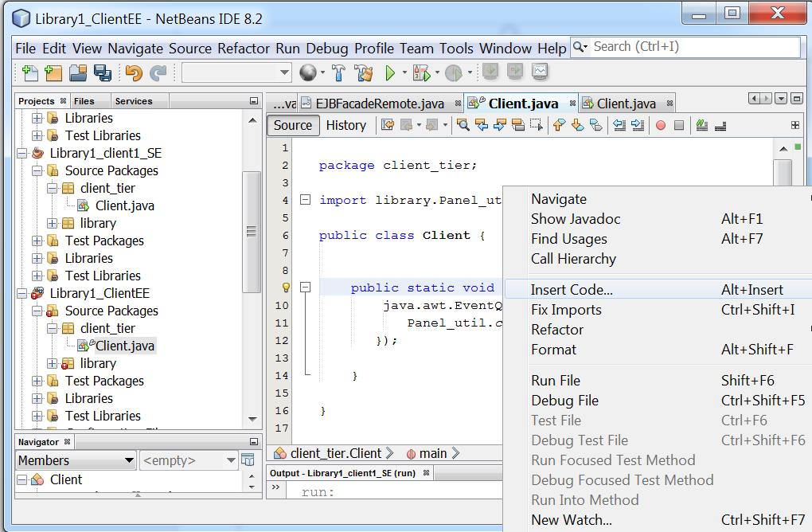Click the New Project toolbar icon
Screen dimensions: 812x532
click(x=53, y=73)
